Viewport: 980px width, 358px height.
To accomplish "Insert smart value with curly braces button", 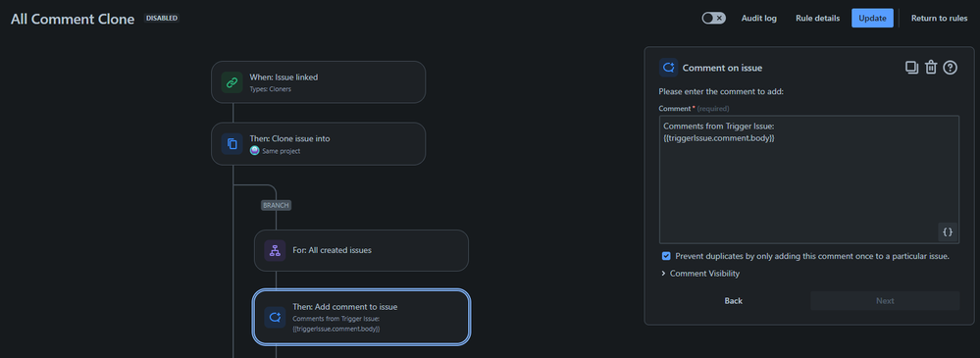I will pyautogui.click(x=948, y=231).
